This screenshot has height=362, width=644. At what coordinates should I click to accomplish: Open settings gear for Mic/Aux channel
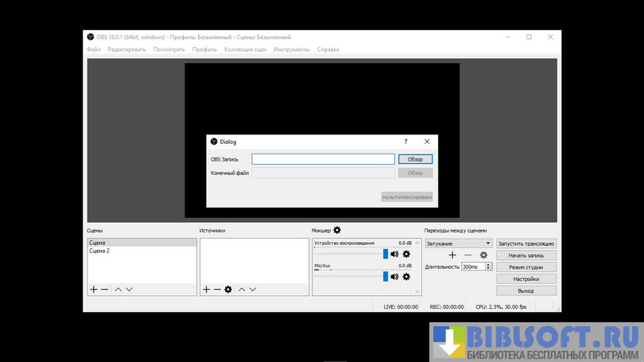pos(406,277)
